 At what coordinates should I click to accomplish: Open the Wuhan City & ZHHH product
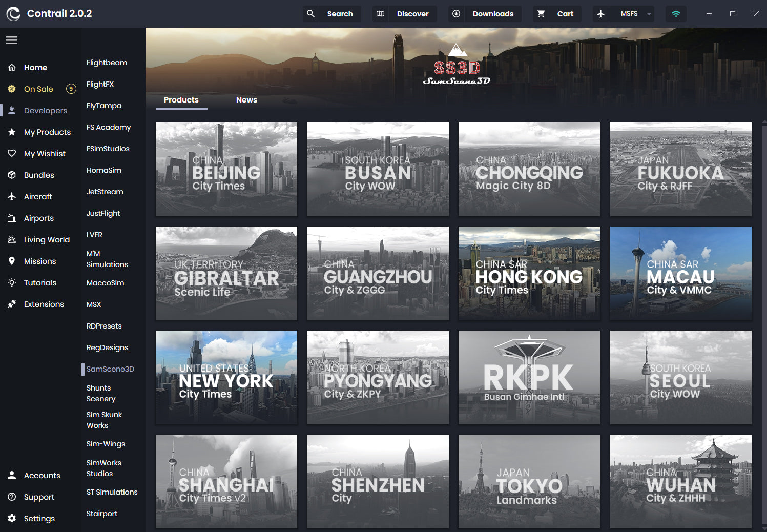(681, 482)
